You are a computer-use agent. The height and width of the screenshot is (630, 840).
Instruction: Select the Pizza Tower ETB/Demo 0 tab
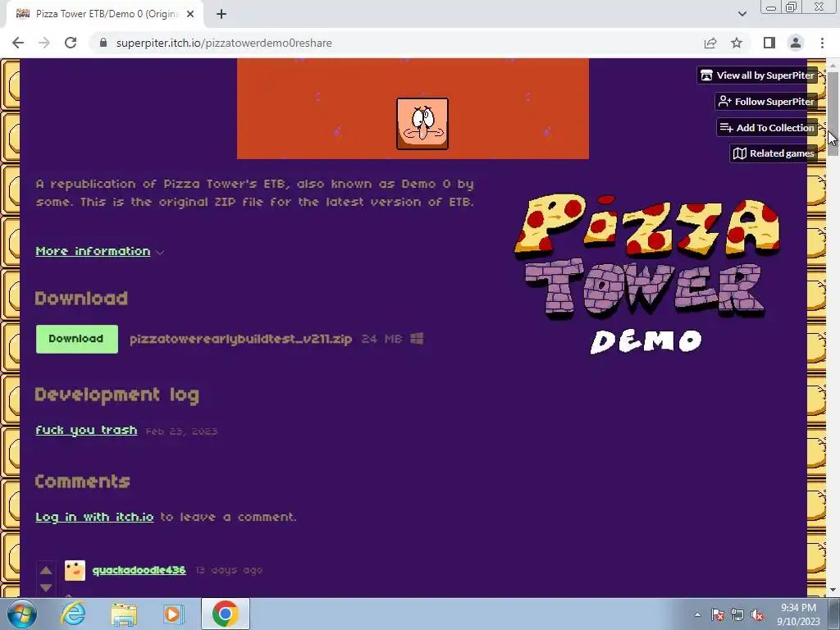[x=105, y=15]
